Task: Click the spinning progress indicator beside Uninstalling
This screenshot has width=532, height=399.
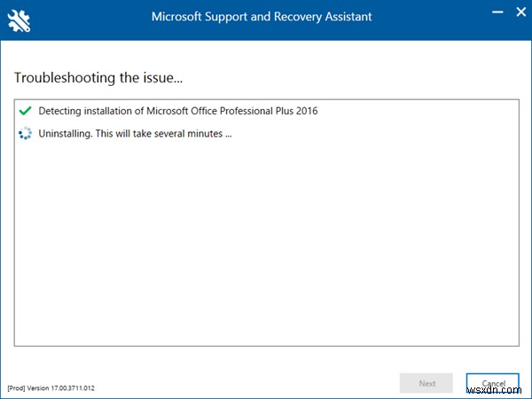Action: [x=25, y=133]
